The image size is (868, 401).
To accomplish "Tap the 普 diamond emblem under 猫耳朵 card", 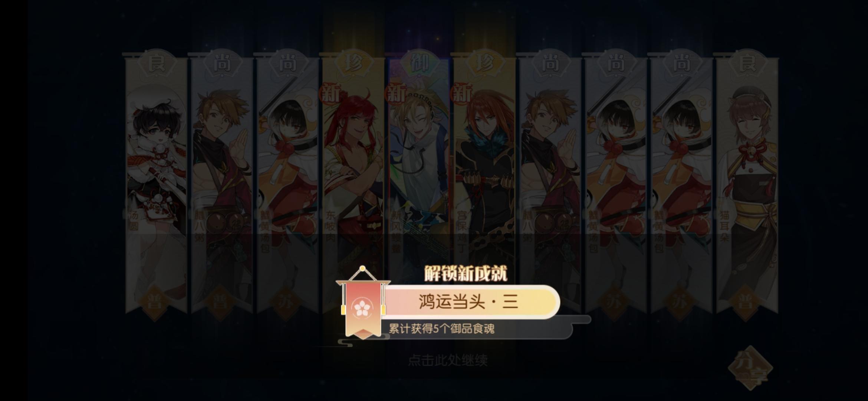I will click(747, 302).
